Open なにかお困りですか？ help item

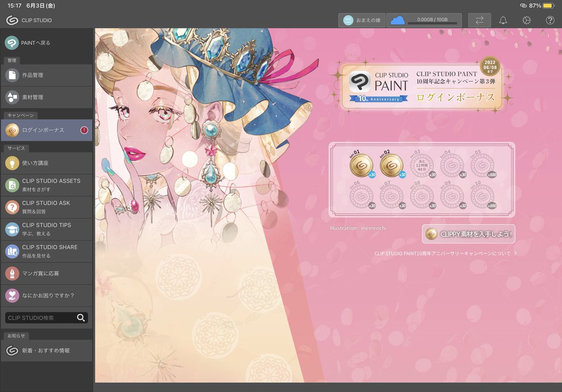[46, 295]
